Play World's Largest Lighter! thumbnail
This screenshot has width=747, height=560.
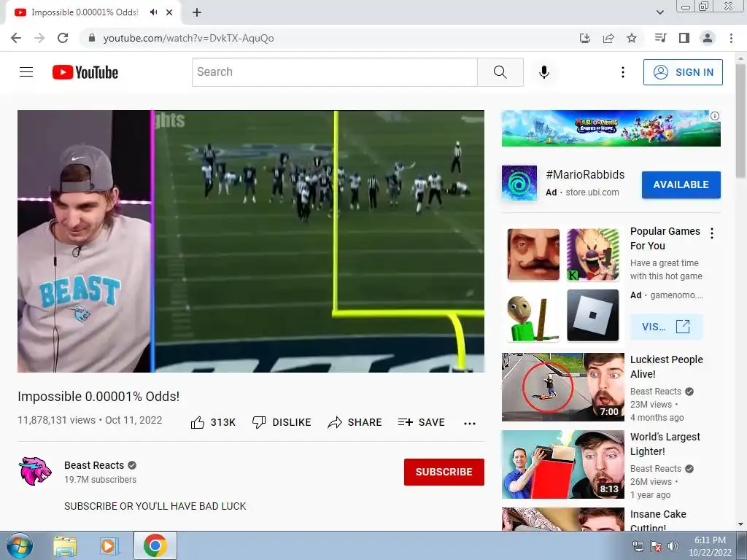(x=562, y=464)
